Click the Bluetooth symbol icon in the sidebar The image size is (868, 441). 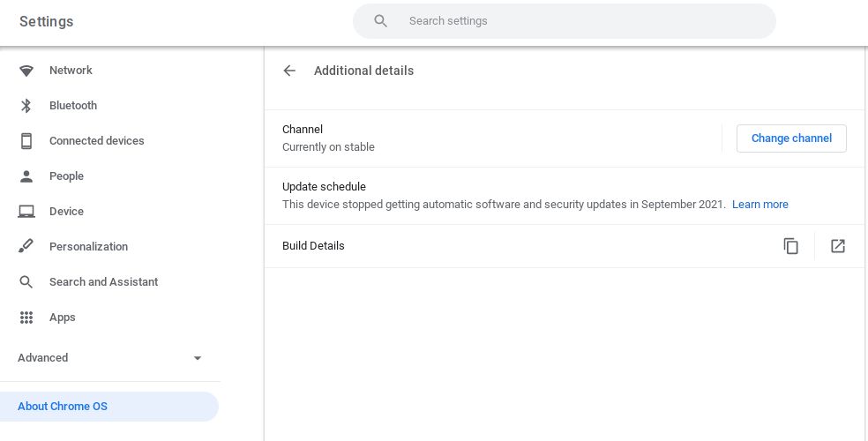click(26, 106)
